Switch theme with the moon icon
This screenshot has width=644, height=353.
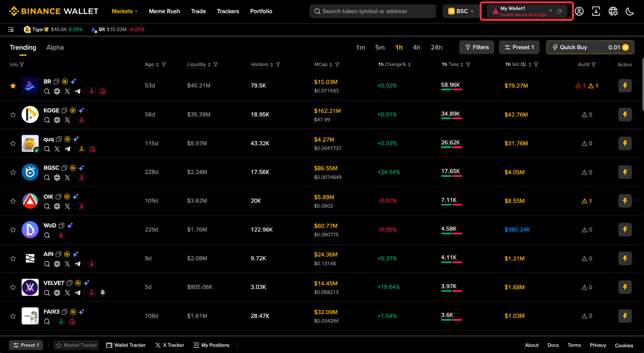[630, 11]
